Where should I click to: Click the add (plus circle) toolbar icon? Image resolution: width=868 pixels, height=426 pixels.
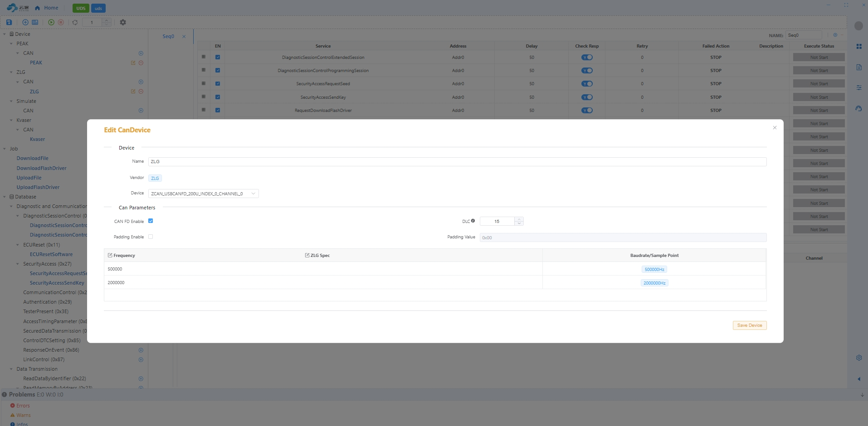click(25, 22)
